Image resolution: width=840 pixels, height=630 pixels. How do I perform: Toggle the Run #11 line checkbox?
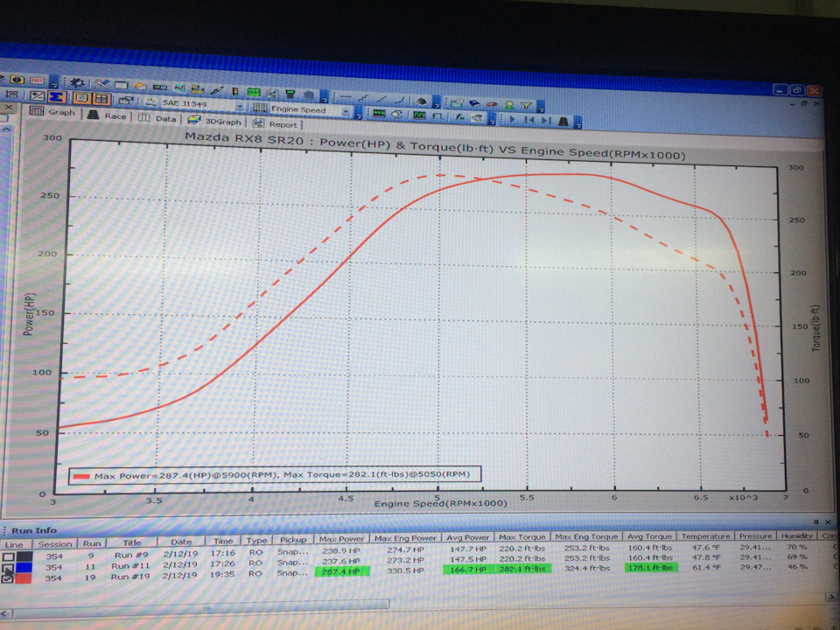pos(8,568)
